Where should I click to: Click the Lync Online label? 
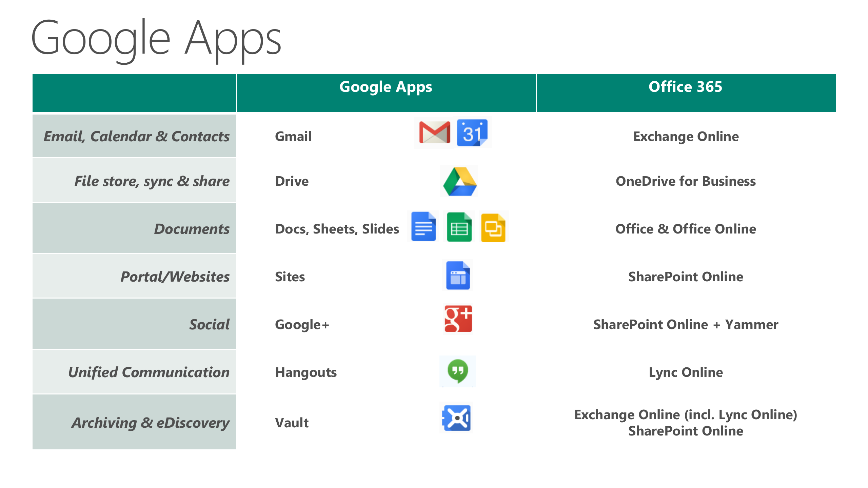[x=686, y=372]
